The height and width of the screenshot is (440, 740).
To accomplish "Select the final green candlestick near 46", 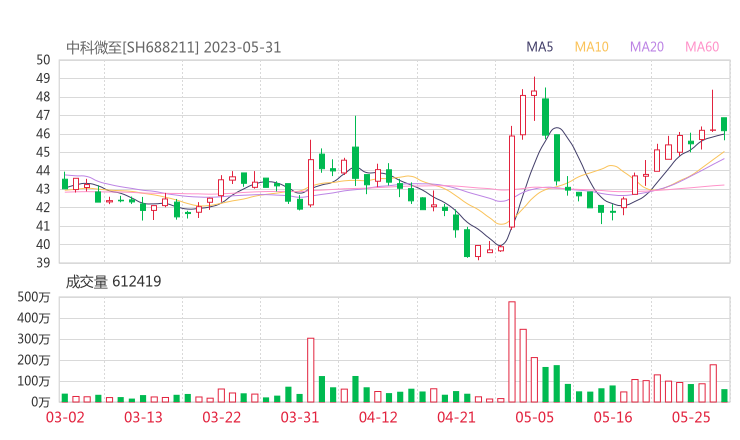I will click(724, 126).
